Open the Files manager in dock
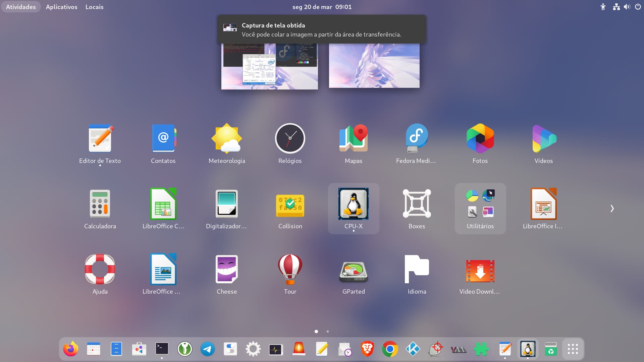Viewport: 644px width, 362px height. click(116, 349)
